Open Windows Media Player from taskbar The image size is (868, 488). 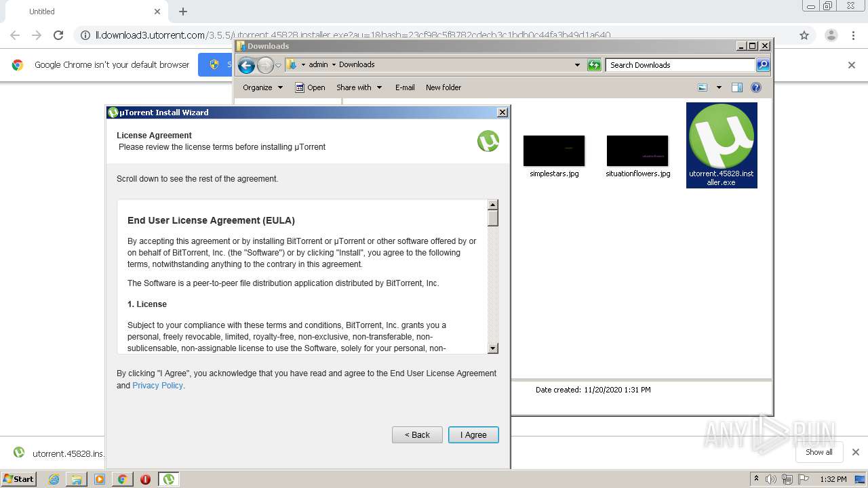(x=100, y=479)
